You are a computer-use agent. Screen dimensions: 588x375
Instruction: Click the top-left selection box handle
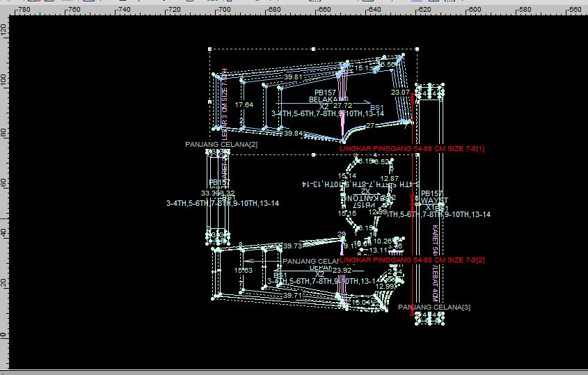pos(209,49)
